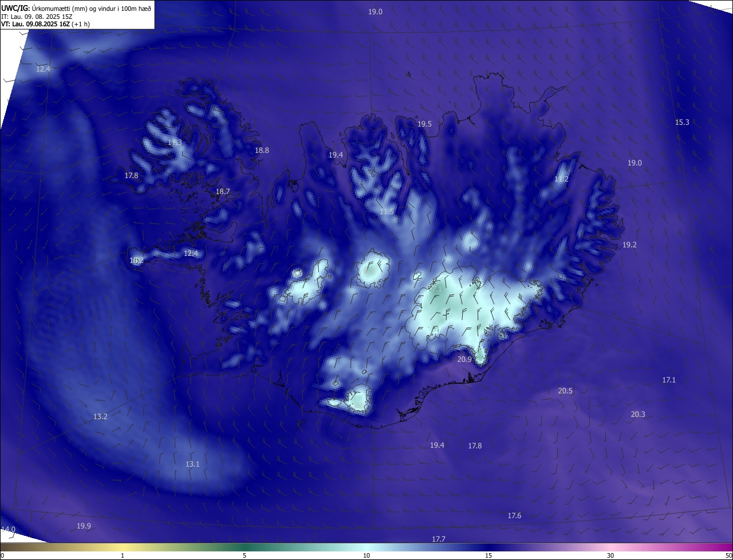
Task: Select the 13.2 value label
Action: tap(100, 417)
